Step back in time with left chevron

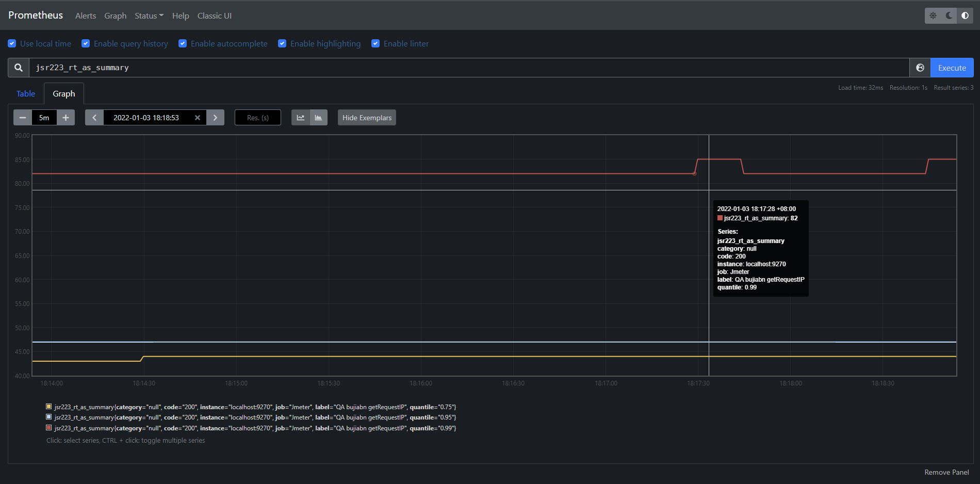tap(94, 117)
